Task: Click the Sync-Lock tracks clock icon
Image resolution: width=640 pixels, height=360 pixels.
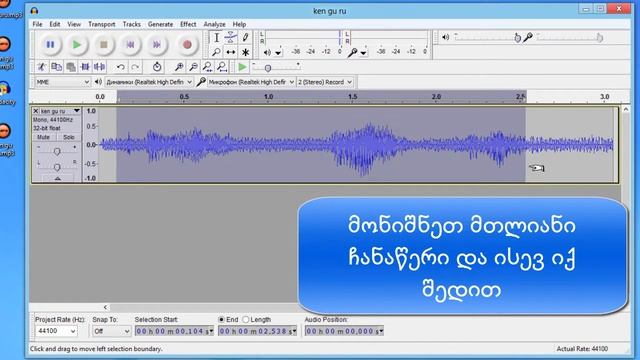Action: coord(157,67)
